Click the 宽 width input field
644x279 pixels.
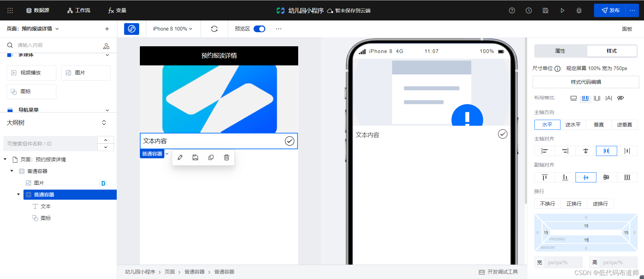(x=563, y=263)
